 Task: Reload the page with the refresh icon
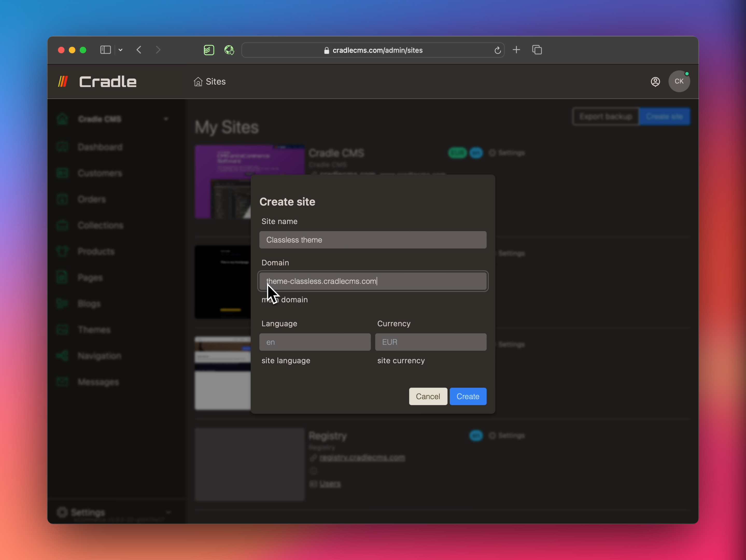tap(497, 50)
